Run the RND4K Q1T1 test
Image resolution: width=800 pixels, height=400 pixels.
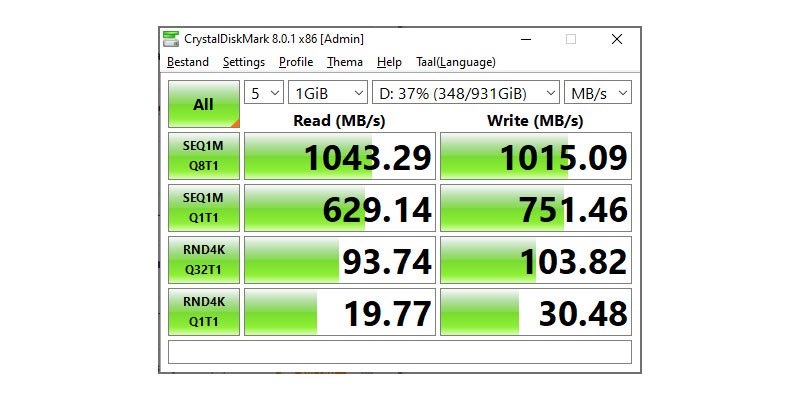(204, 312)
